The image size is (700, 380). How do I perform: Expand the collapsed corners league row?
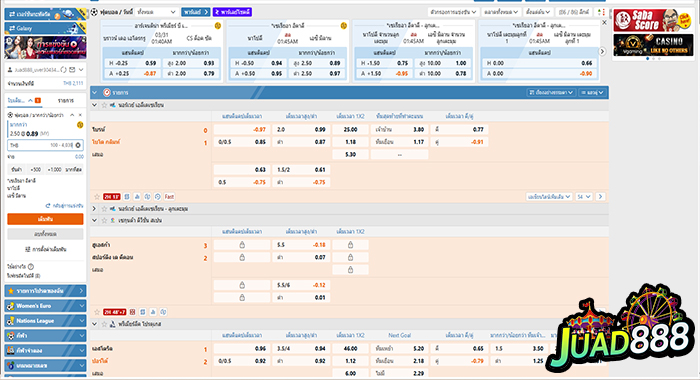(x=94, y=209)
